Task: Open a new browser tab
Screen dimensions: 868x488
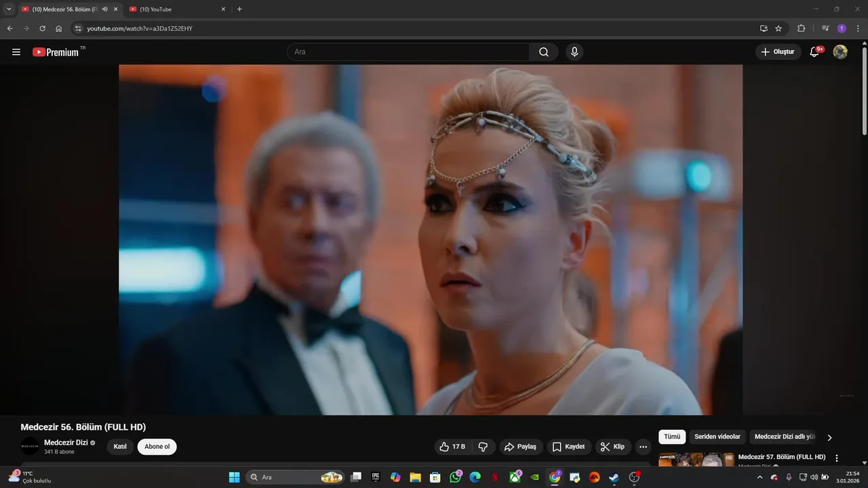Action: pyautogui.click(x=239, y=9)
